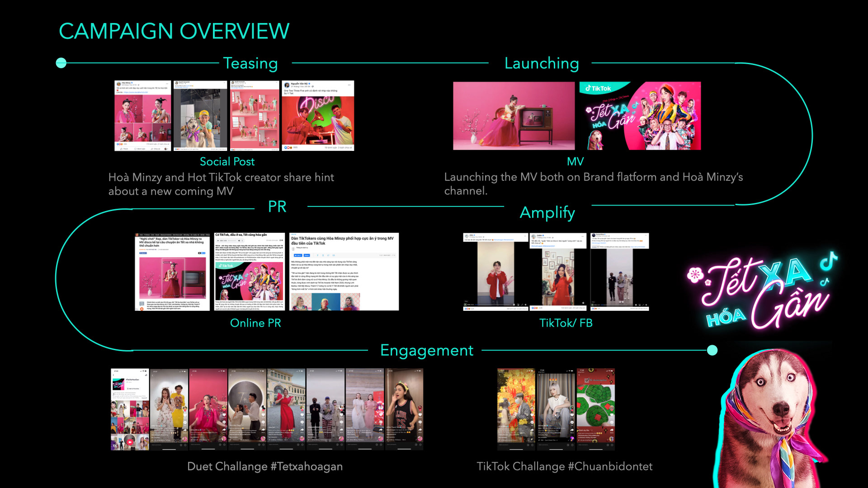Open the MV thumbnail with vintage television

click(514, 116)
